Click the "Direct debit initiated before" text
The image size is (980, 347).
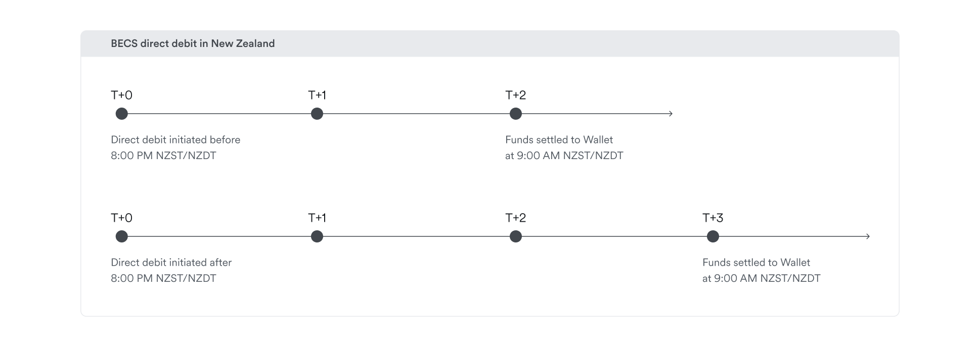click(x=175, y=140)
